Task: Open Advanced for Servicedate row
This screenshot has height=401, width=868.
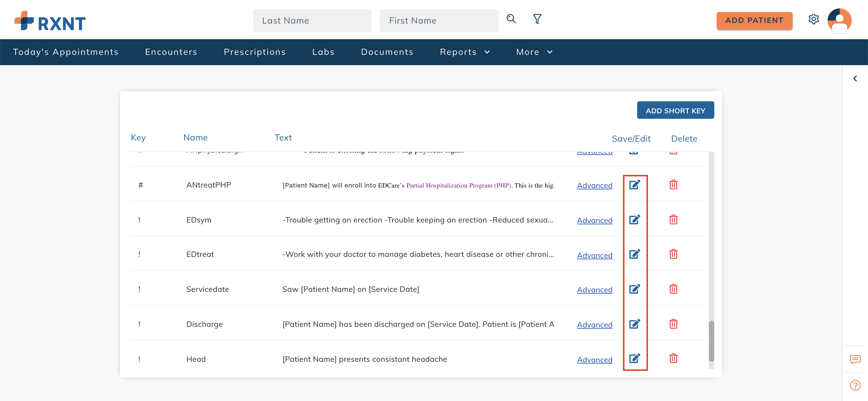Action: click(594, 290)
